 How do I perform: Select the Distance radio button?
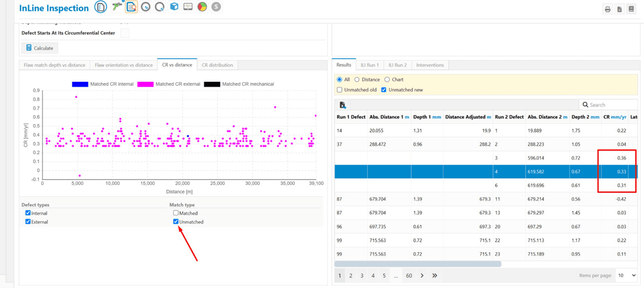coord(357,79)
